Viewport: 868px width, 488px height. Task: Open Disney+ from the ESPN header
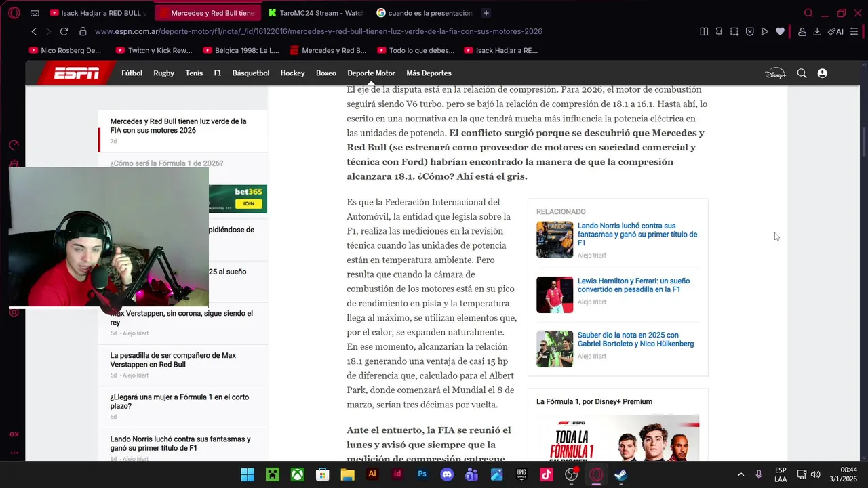pos(775,73)
